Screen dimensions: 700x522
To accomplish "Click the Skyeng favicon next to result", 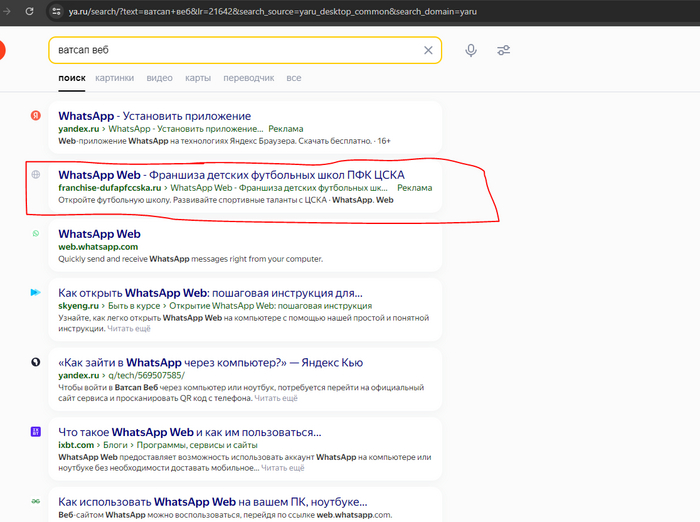I will [35, 292].
